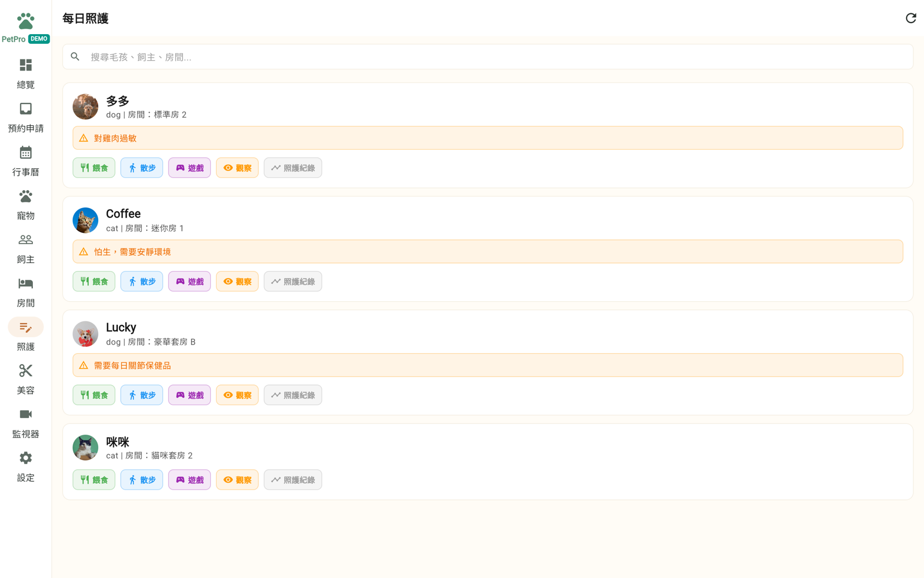Open 照護紀錄 for Lucky

tap(293, 395)
